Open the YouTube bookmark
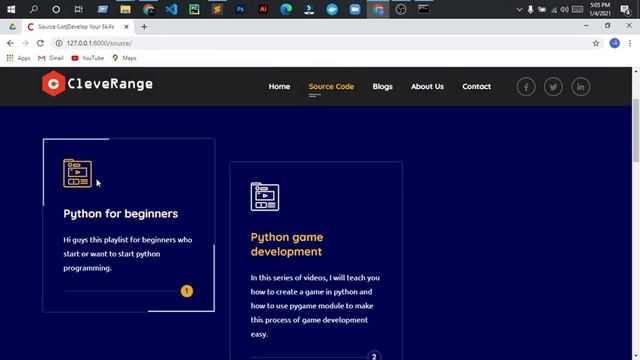Screen dimensions: 640x360 click(87, 58)
